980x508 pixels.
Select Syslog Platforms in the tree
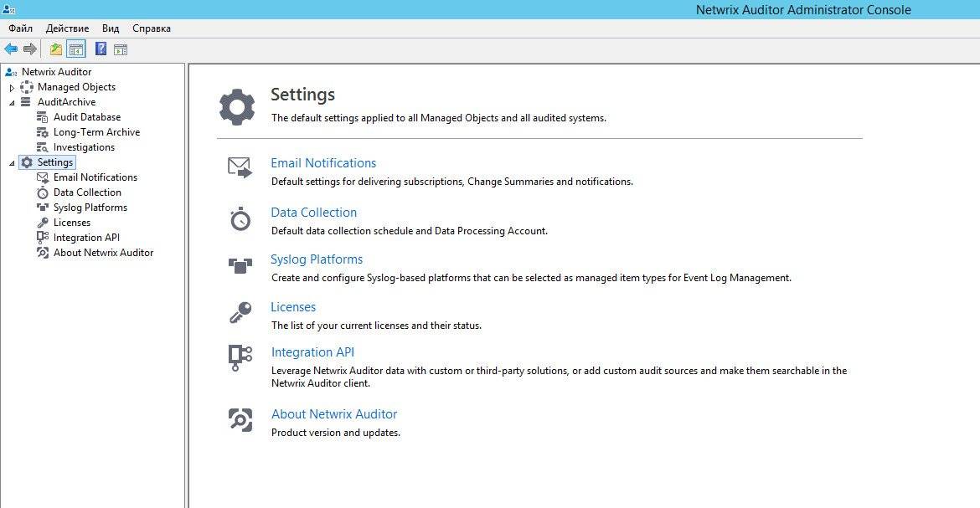pyautogui.click(x=90, y=207)
